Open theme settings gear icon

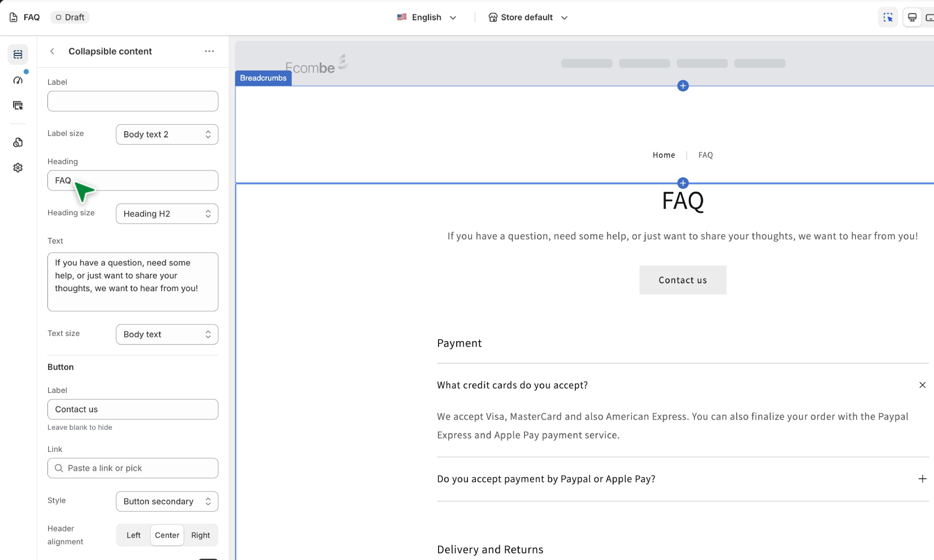(x=18, y=168)
